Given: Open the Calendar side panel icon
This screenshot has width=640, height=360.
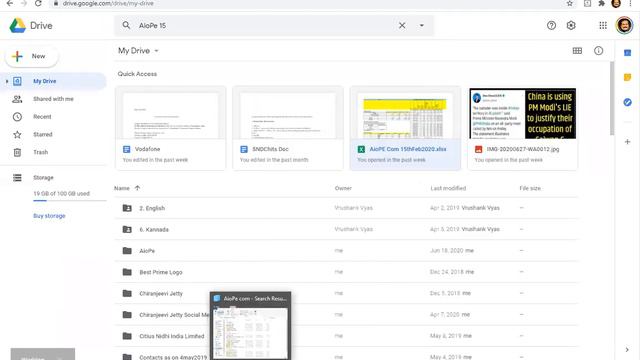Looking at the screenshot, I should (x=627, y=53).
